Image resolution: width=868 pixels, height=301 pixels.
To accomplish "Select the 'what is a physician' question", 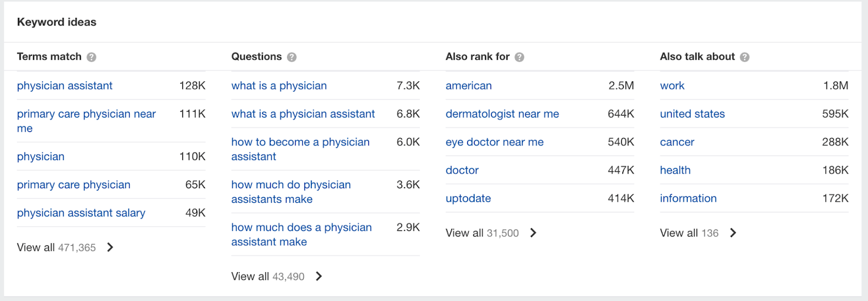I will pyautogui.click(x=279, y=86).
